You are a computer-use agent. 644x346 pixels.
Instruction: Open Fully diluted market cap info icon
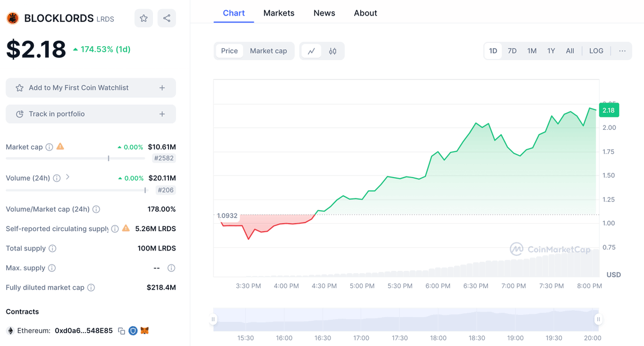[91, 288]
